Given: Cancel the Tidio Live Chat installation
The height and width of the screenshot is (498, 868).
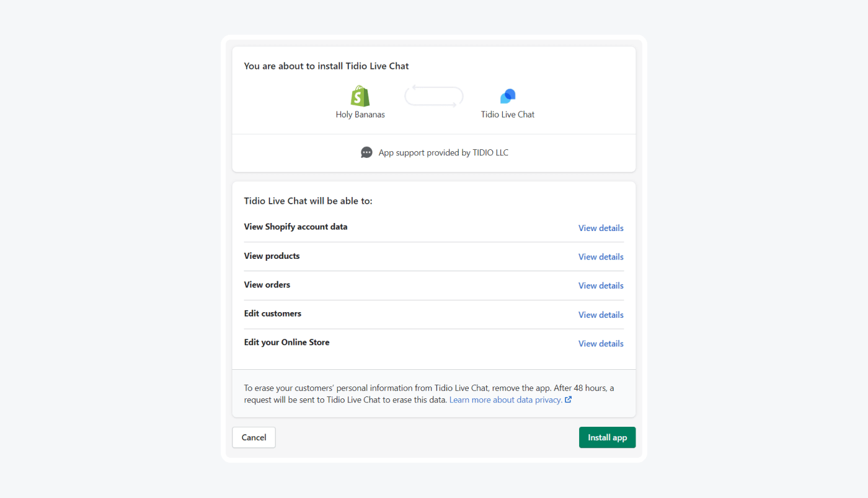Looking at the screenshot, I should pyautogui.click(x=254, y=437).
